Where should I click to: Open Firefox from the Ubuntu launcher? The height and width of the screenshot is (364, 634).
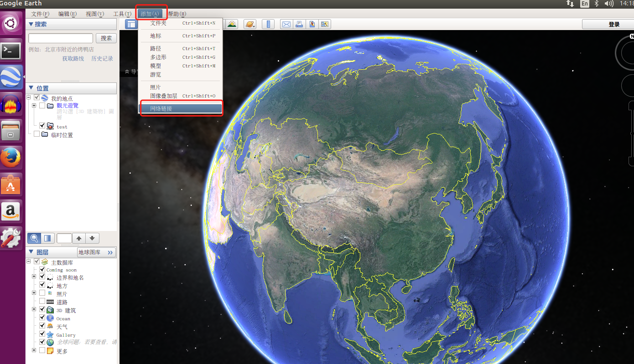click(11, 158)
